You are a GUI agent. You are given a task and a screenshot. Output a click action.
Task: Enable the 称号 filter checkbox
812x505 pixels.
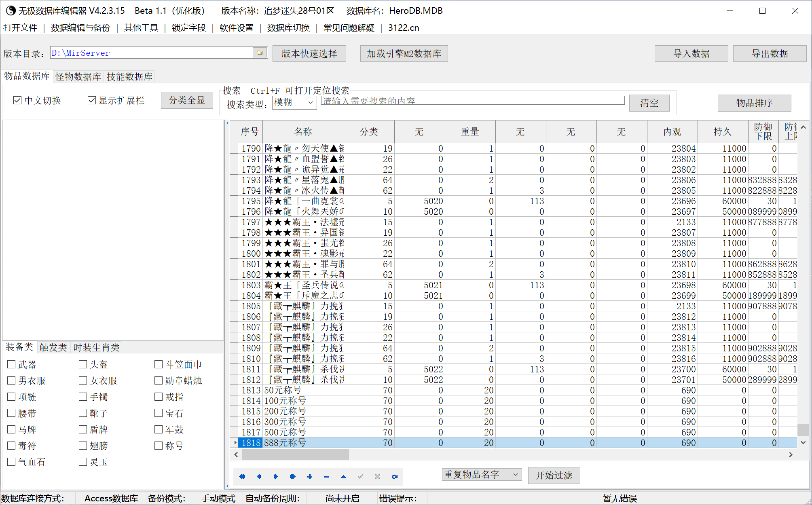pos(159,446)
